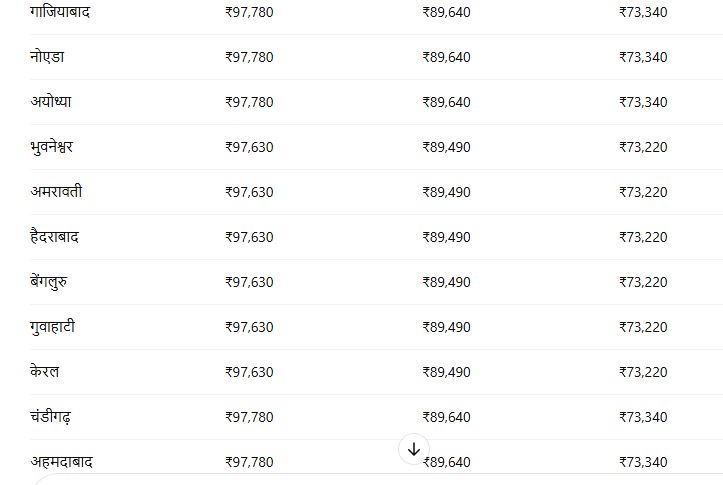Select the नोएडा row label
Viewport: 723px width, 485px height.
[47, 56]
